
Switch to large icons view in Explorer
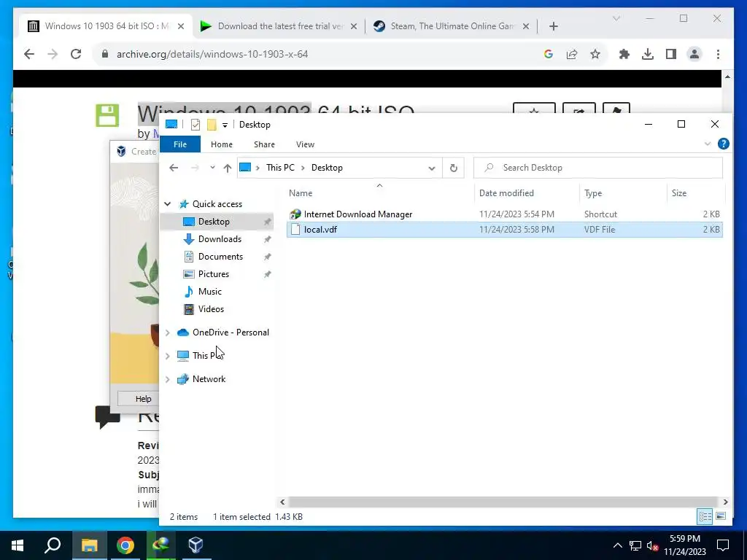click(x=721, y=516)
